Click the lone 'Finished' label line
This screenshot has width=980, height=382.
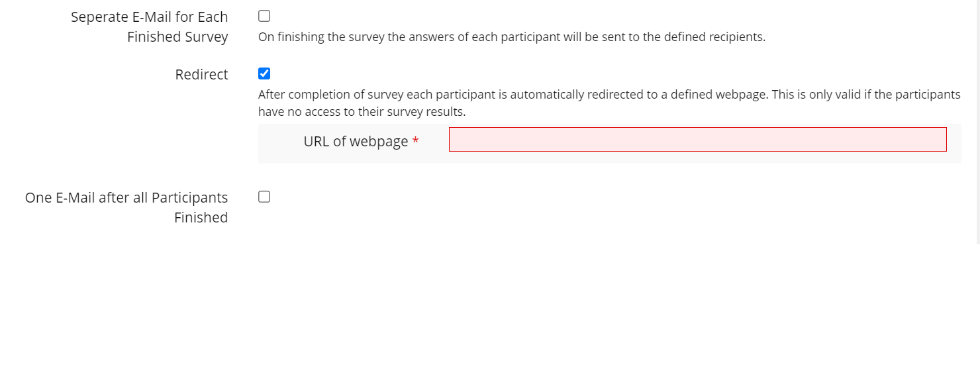(x=201, y=218)
